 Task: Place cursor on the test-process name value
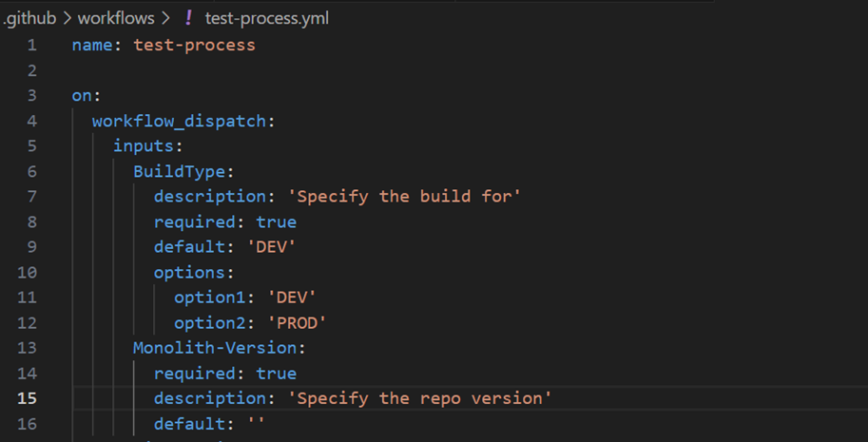pyautogui.click(x=194, y=45)
